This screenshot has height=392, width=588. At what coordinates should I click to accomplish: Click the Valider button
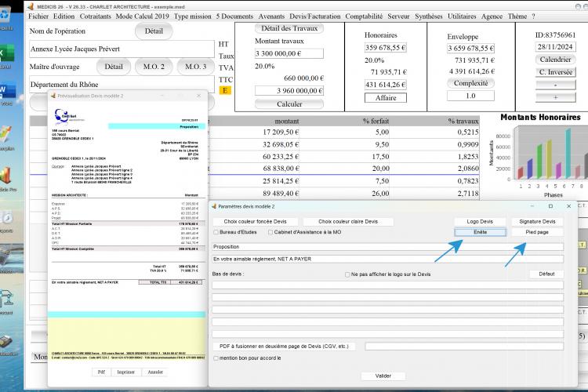pyautogui.click(x=383, y=376)
